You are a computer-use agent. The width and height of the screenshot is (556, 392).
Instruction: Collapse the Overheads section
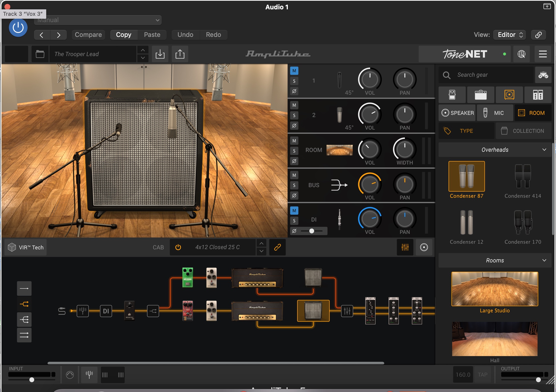coord(495,150)
